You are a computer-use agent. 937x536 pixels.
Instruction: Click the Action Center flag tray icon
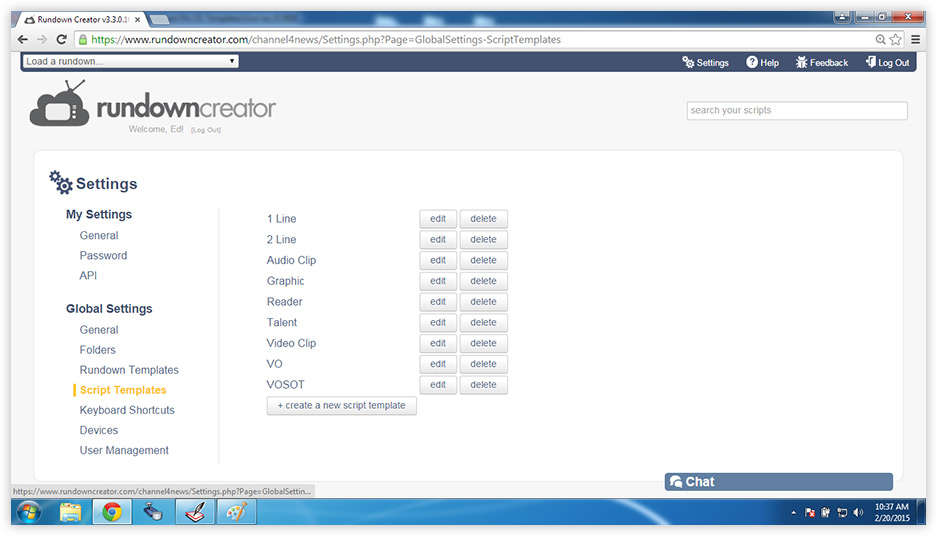point(810,512)
